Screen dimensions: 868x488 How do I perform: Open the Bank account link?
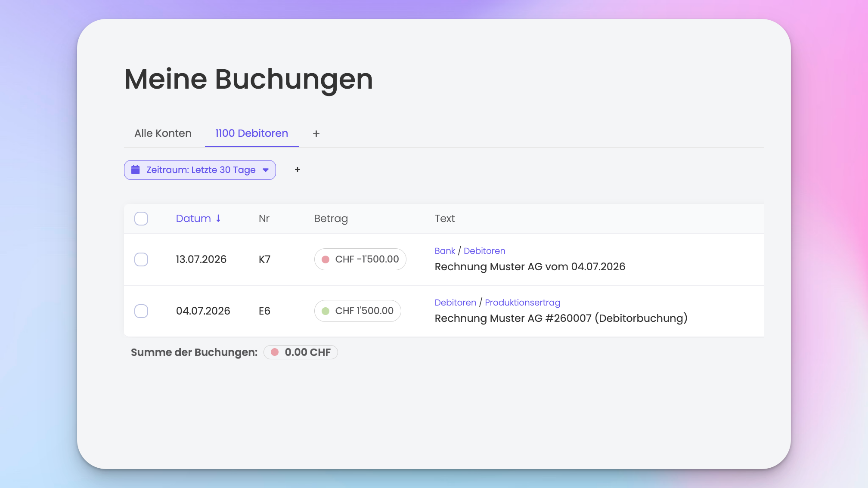point(445,251)
